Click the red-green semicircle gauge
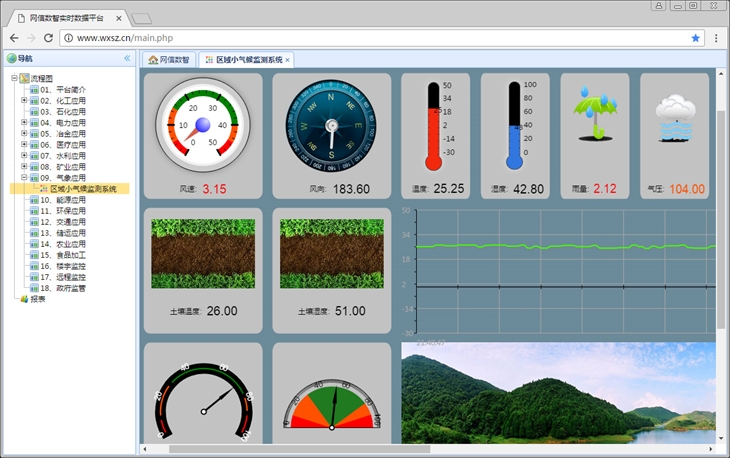 (332, 404)
